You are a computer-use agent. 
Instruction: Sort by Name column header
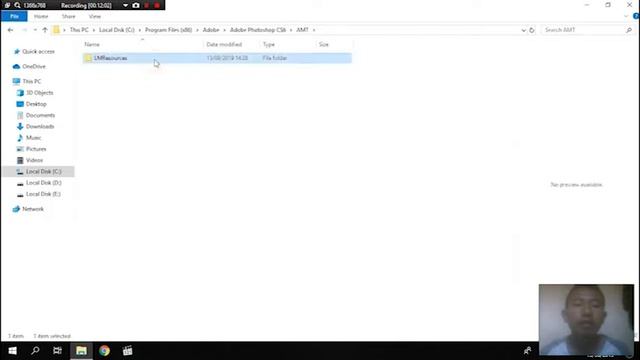point(92,44)
